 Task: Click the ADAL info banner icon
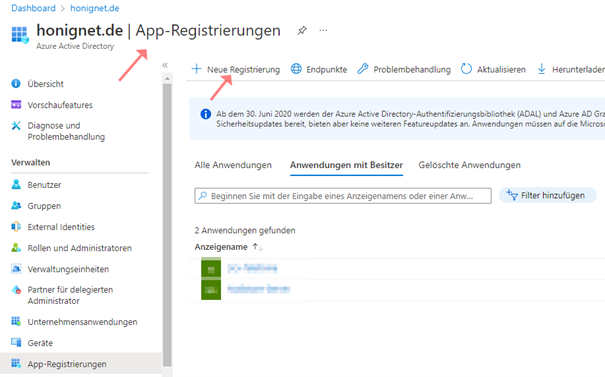[x=206, y=114]
